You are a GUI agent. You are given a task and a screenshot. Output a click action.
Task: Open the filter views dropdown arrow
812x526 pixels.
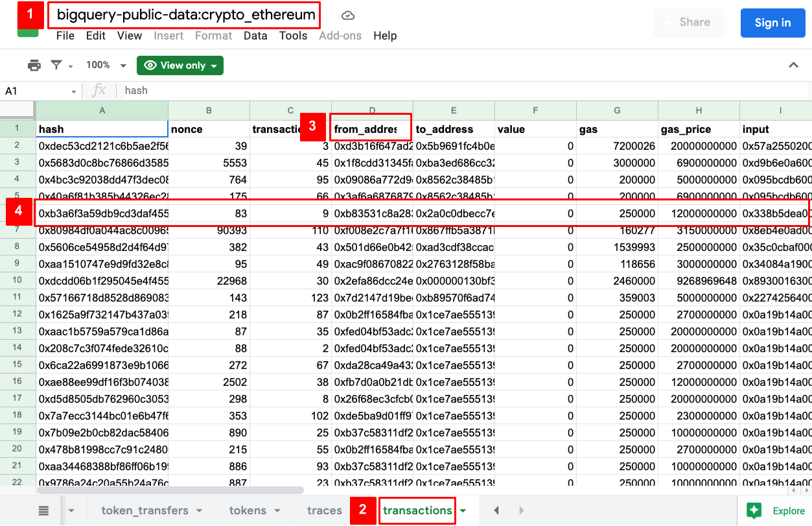click(70, 66)
